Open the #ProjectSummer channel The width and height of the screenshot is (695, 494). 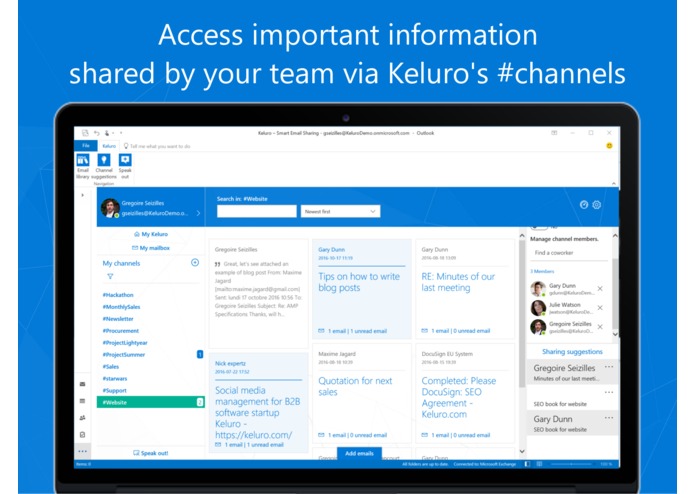point(124,354)
